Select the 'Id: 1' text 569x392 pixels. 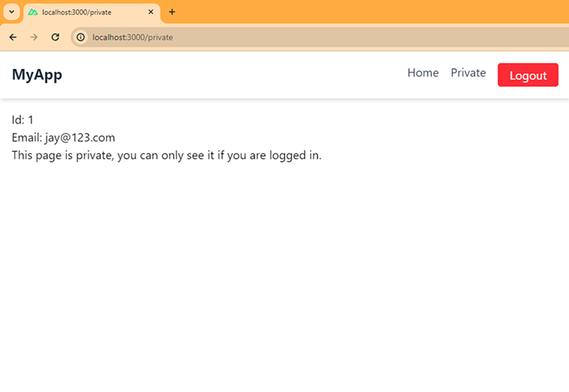coord(22,120)
